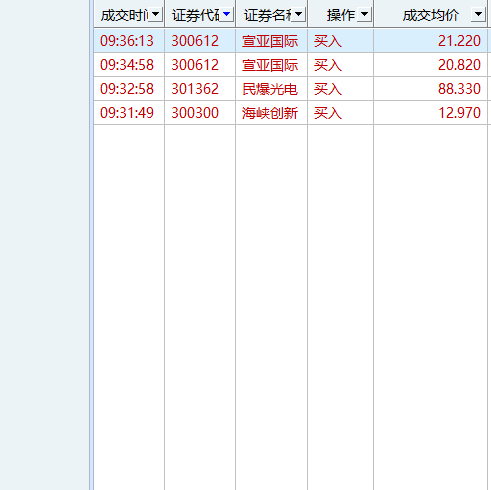Select the average price 21.220

point(459,41)
